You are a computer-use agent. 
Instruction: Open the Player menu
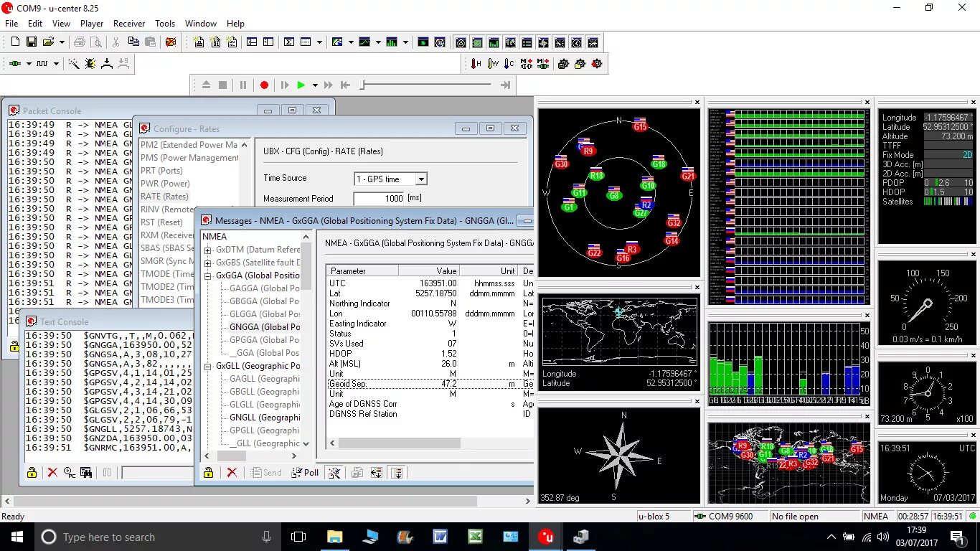point(92,24)
